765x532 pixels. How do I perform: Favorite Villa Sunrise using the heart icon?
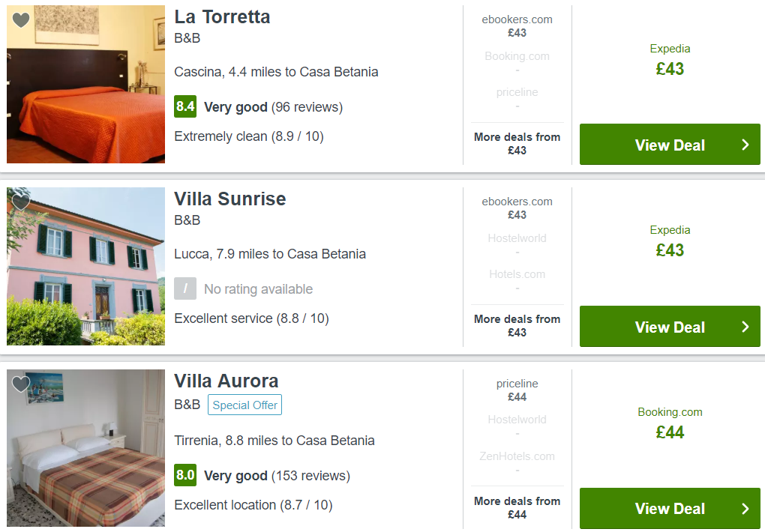21,202
